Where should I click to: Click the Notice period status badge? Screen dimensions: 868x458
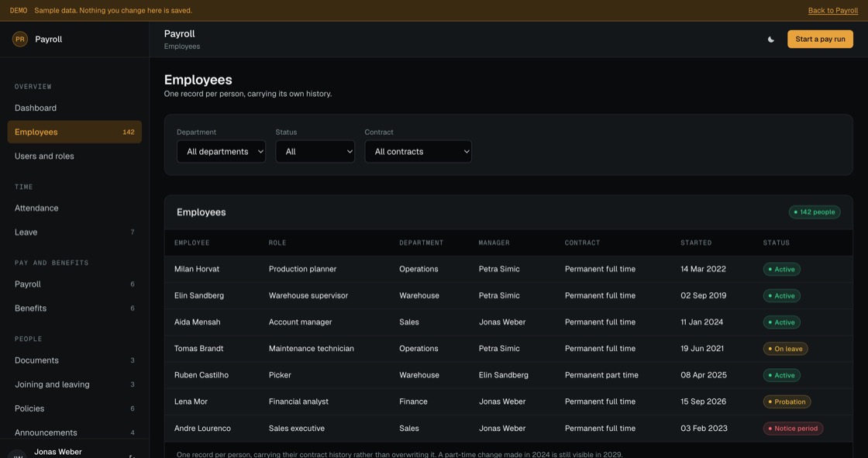click(793, 429)
